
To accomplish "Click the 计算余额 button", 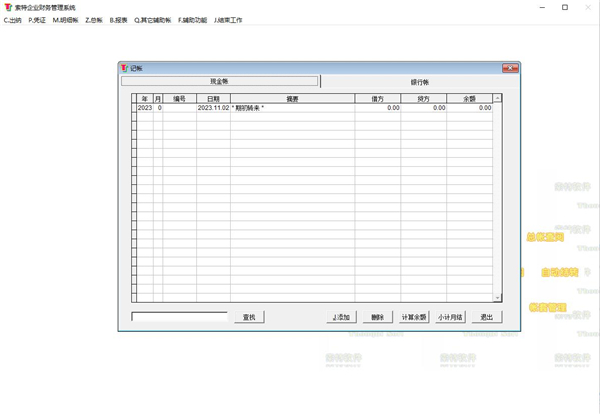I will click(x=414, y=317).
